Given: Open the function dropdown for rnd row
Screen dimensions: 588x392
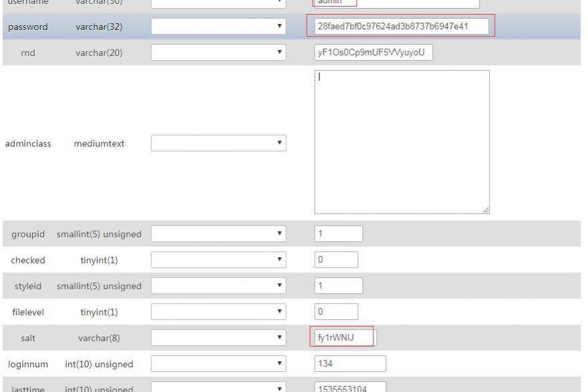Looking at the screenshot, I should pos(218,53).
